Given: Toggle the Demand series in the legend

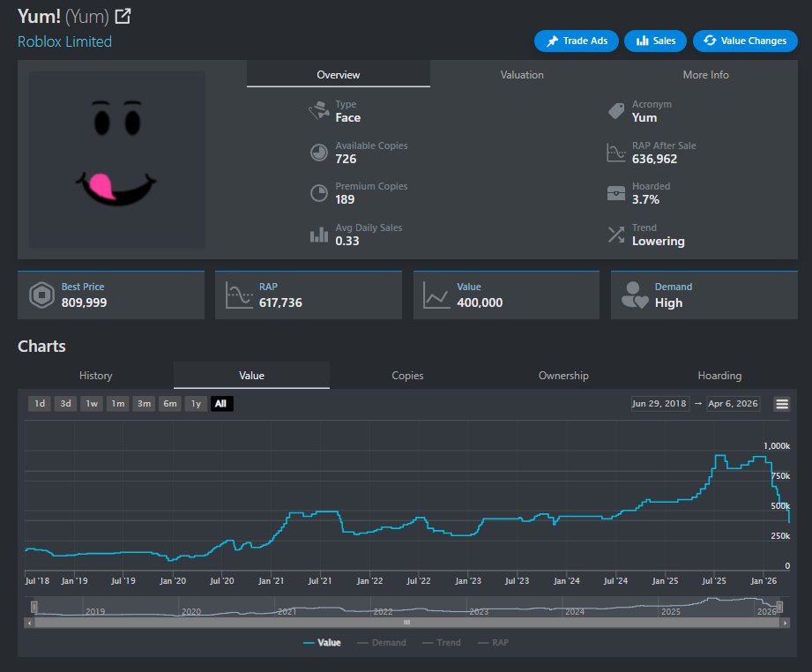Looking at the screenshot, I should 381,642.
